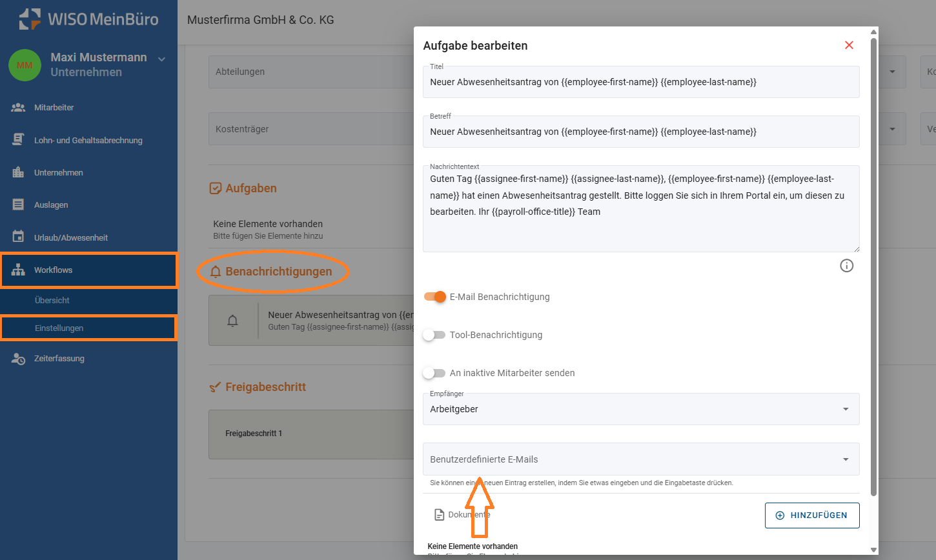The image size is (936, 560).
Task: Click the Lohn- und Gehaltsabrechnung icon
Action: 18,140
